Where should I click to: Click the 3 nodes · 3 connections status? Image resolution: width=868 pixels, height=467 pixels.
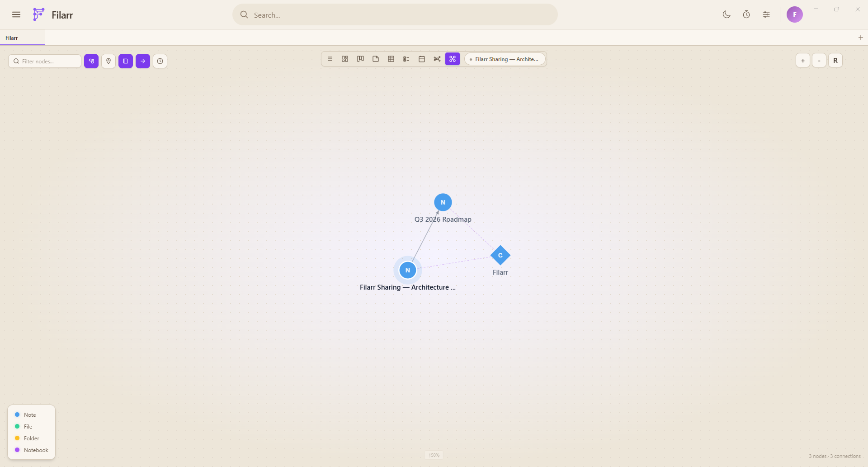click(x=835, y=456)
